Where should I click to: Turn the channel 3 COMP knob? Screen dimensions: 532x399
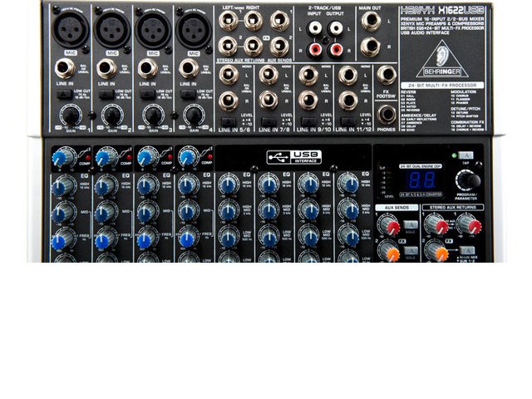pos(147,157)
